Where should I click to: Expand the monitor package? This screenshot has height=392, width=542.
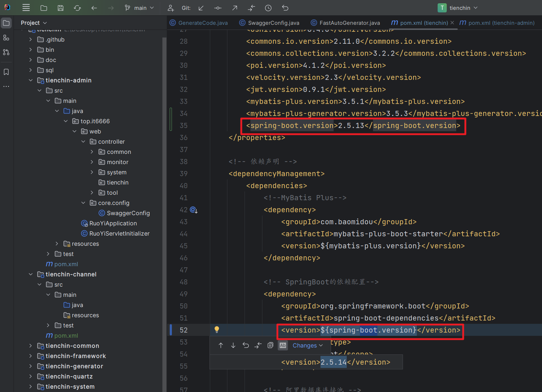92,162
